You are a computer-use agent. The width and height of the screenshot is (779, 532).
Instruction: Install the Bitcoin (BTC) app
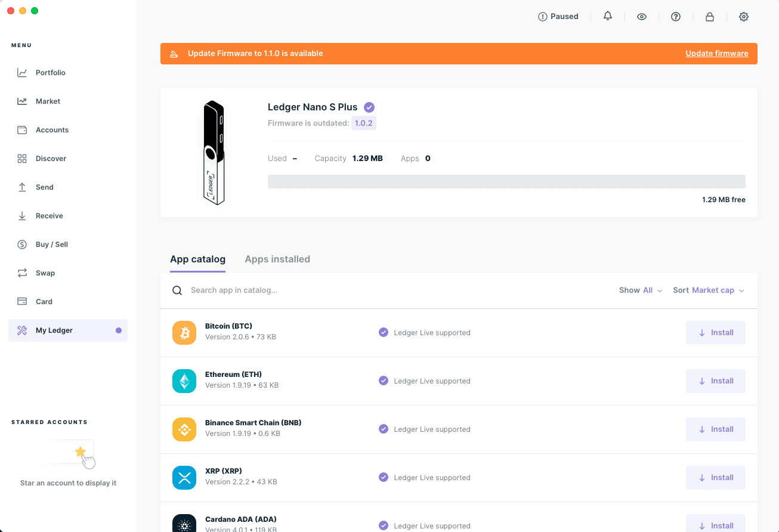[716, 333]
